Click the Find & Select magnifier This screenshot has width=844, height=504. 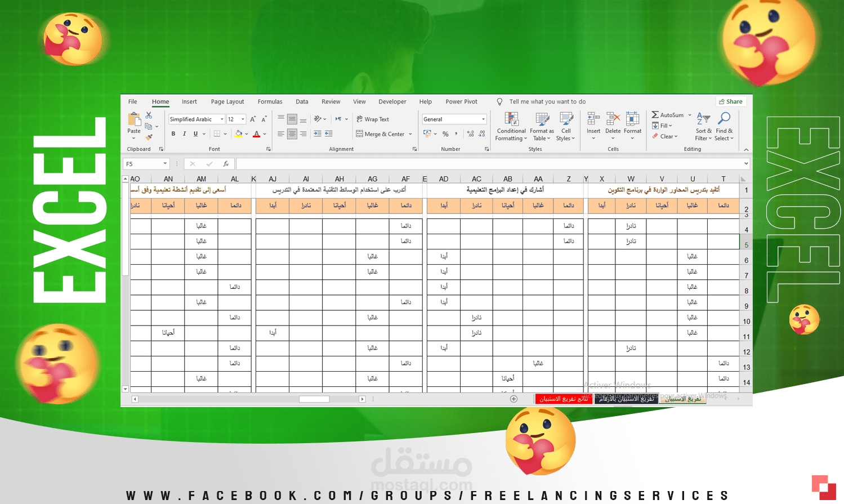pyautogui.click(x=725, y=118)
